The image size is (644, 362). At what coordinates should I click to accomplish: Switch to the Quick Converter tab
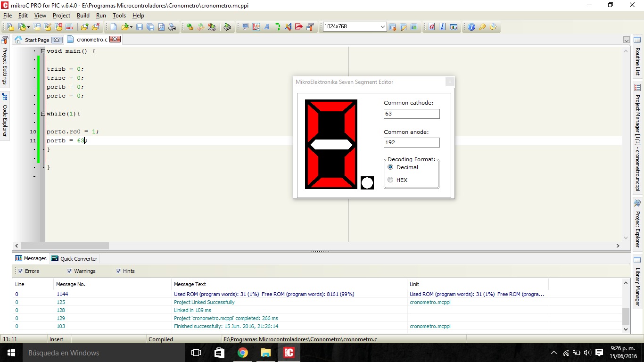pyautogui.click(x=74, y=258)
